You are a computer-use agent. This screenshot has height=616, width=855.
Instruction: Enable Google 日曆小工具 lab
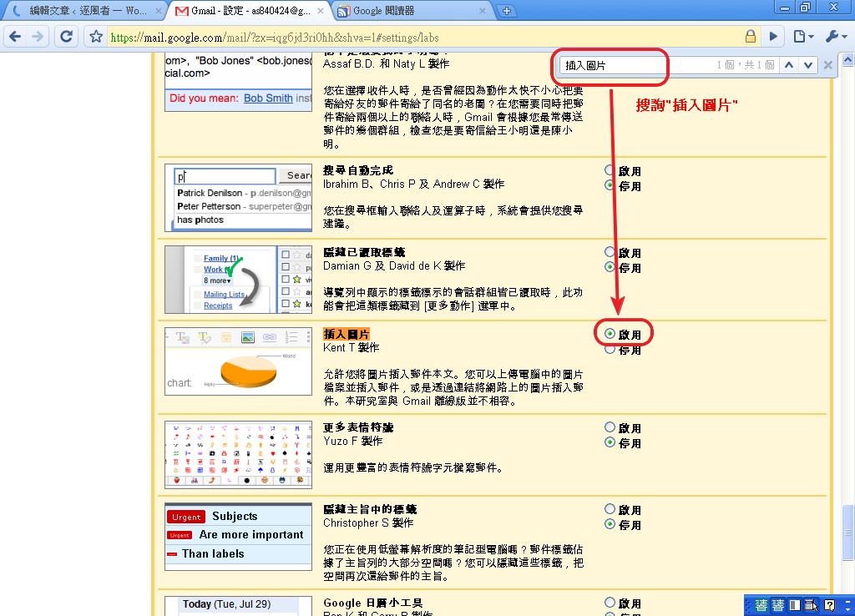coord(610,603)
